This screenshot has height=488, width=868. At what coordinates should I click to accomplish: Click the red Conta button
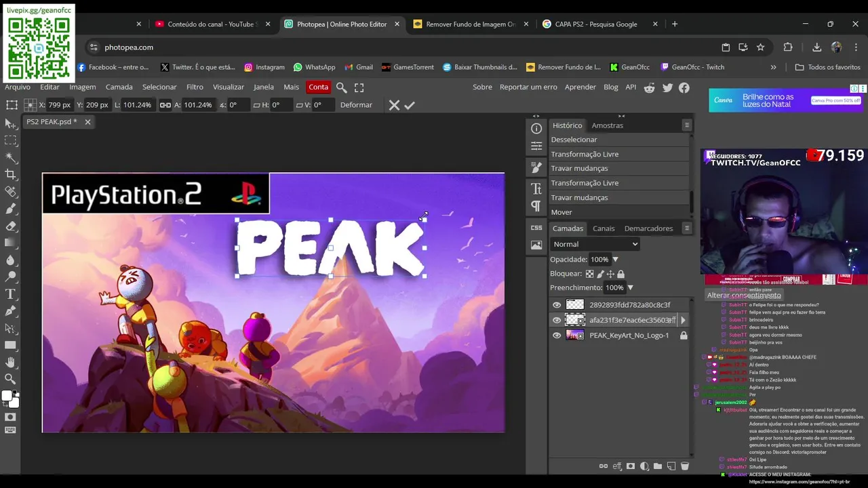click(318, 87)
